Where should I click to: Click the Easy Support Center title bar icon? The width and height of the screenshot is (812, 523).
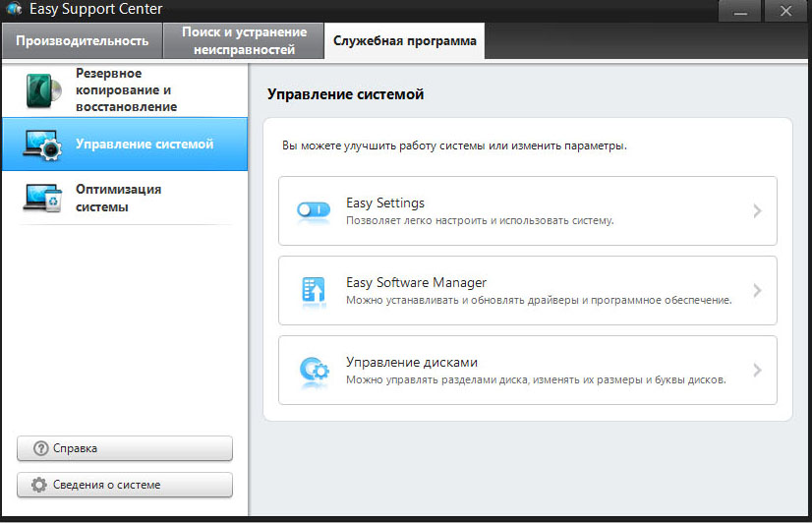(x=14, y=9)
